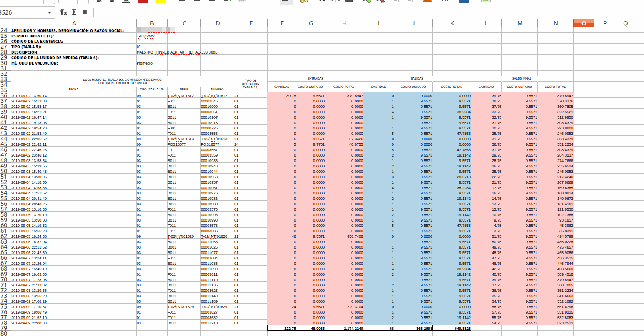Select the totals cell '122.75'
Viewport: 644px width, 336px height.
point(282,328)
